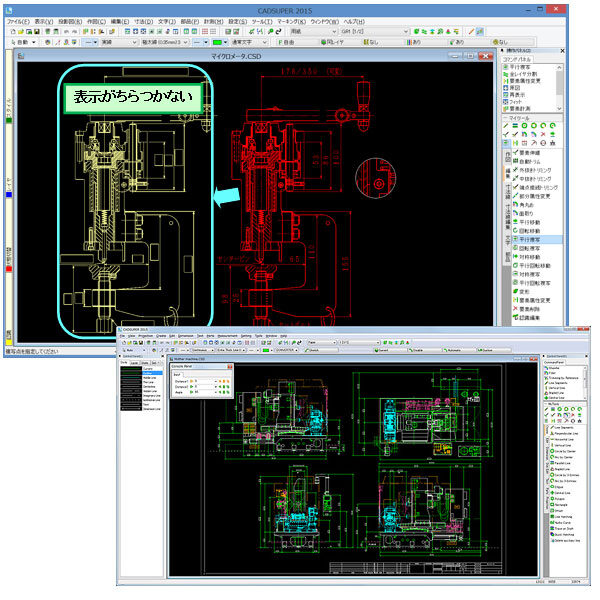600x600 pixels.
Task: Open the 寸法(D) menu
Action: pos(143,21)
